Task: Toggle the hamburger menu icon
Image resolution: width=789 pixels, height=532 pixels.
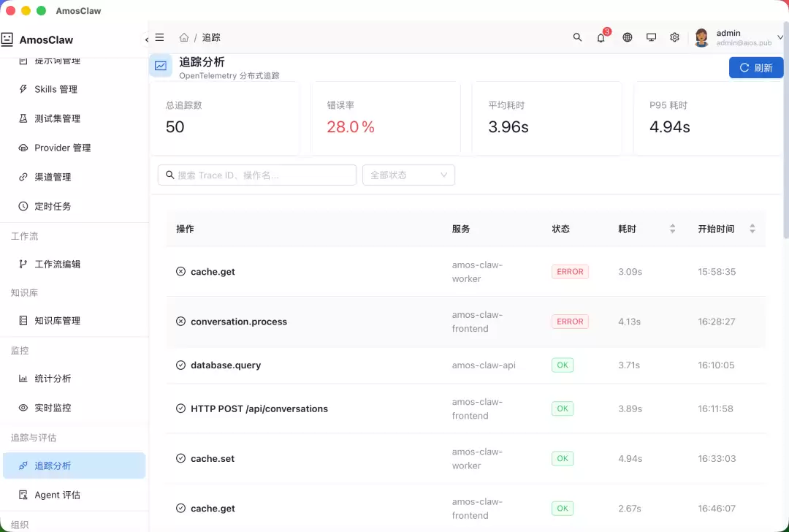Action: click(x=159, y=37)
